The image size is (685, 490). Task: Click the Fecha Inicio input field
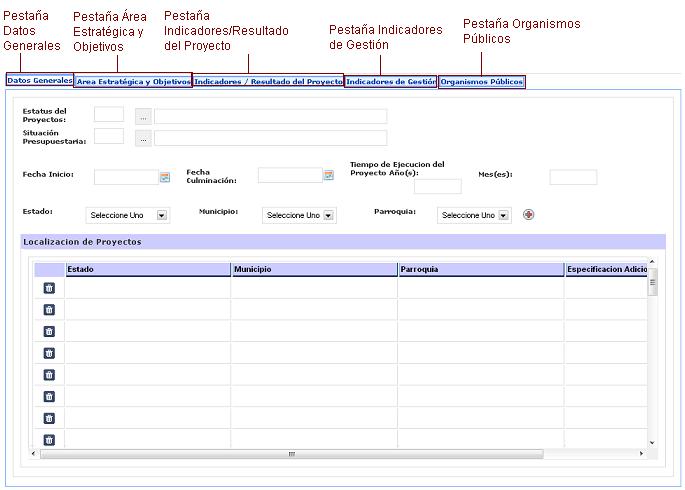pos(125,177)
